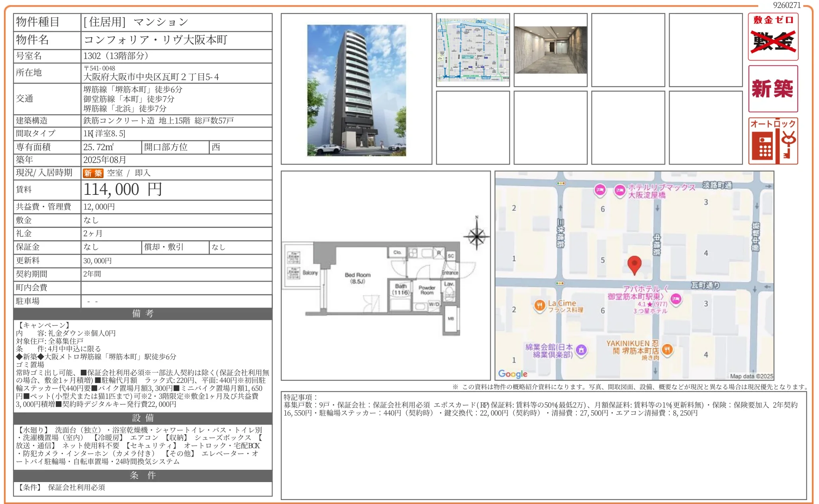The height and width of the screenshot is (504, 819).
Task: Click the orange 新築 status tag
Action: 93,173
